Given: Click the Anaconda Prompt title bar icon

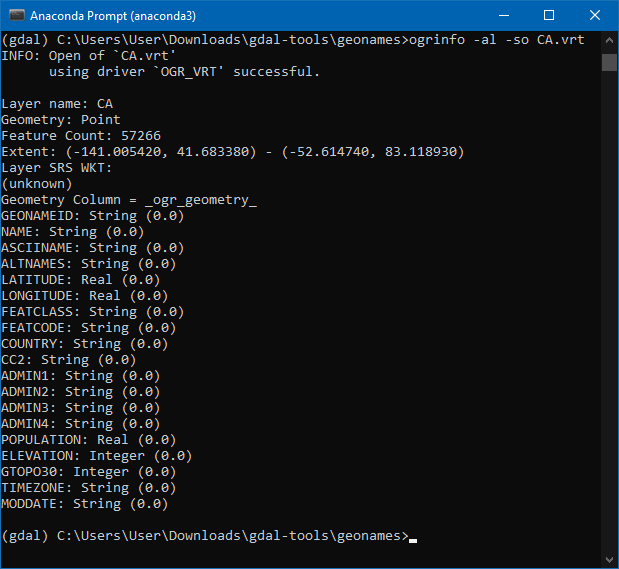Looking at the screenshot, I should pyautogui.click(x=16, y=16).
